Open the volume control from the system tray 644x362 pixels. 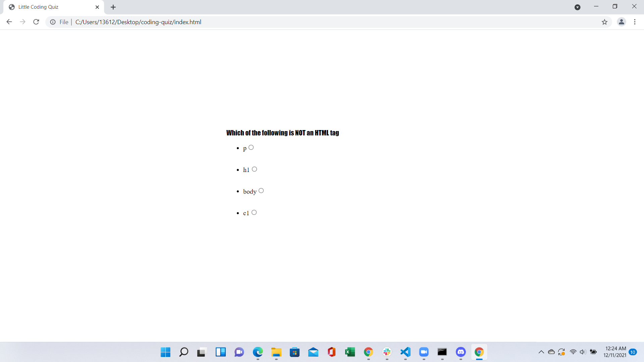[583, 352]
